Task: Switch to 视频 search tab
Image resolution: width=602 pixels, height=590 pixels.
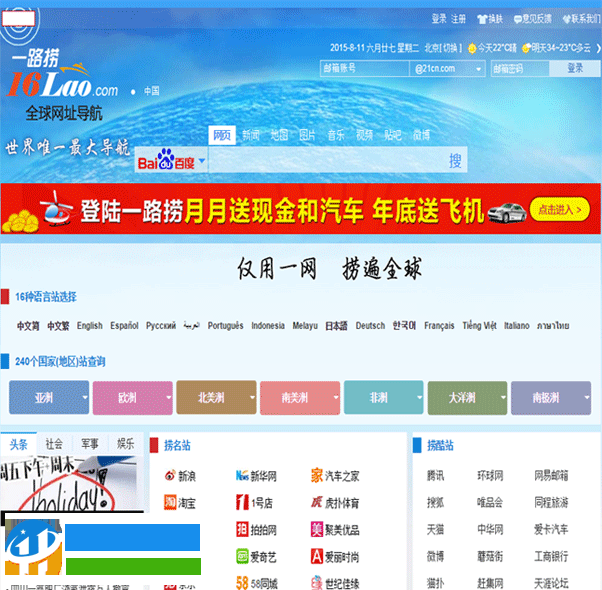Action: click(x=364, y=135)
